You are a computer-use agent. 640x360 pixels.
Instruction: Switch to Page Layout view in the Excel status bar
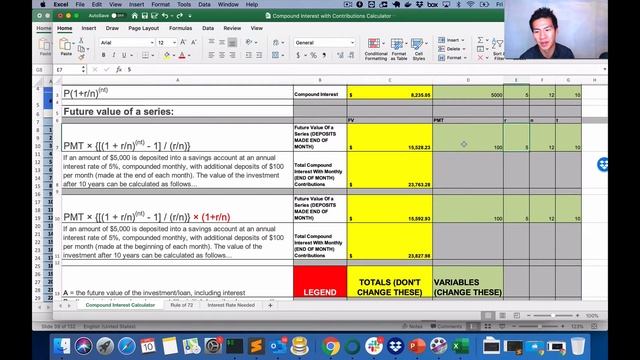502,316
